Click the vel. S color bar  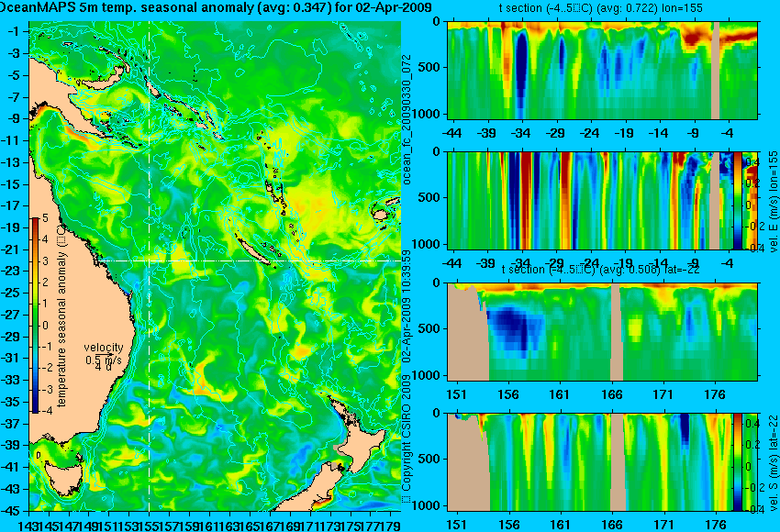(x=737, y=462)
